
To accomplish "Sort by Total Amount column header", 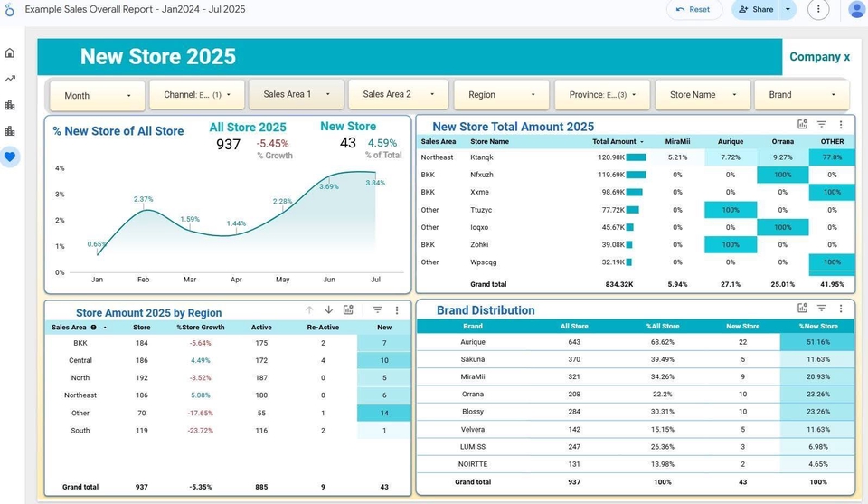I will pyautogui.click(x=615, y=142).
